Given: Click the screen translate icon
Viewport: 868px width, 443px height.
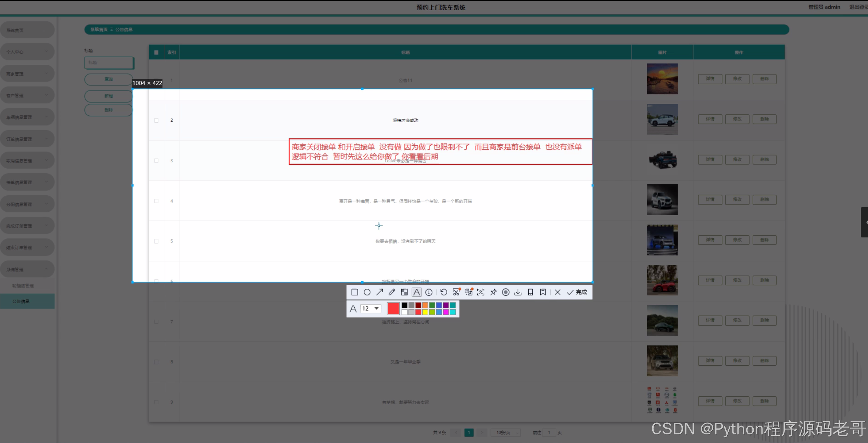Looking at the screenshot, I should point(468,292).
